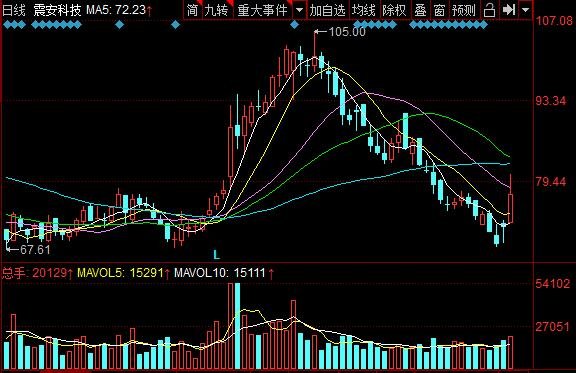Click the blue diamond marker below 重大事件 dropdown

(x=295, y=25)
